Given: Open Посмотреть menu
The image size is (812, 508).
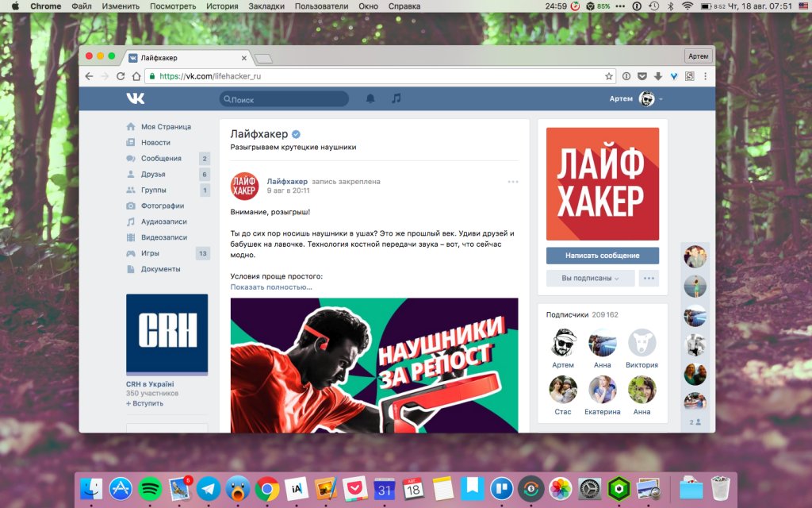Looking at the screenshot, I should tap(173, 6).
